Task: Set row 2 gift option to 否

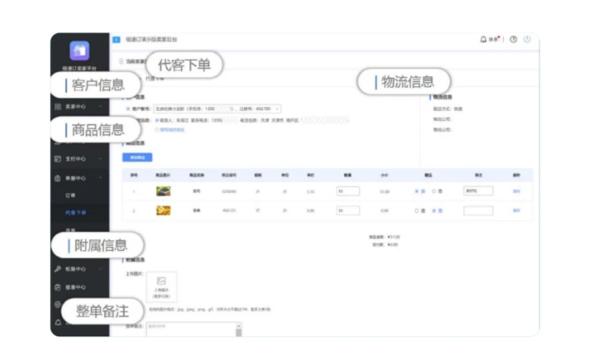Action: click(x=434, y=210)
